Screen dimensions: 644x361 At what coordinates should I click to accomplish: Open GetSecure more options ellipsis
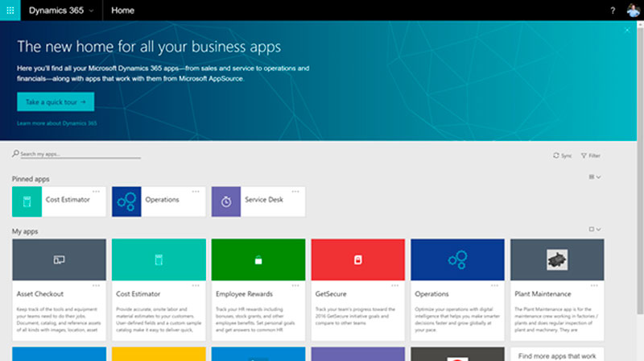coord(395,285)
